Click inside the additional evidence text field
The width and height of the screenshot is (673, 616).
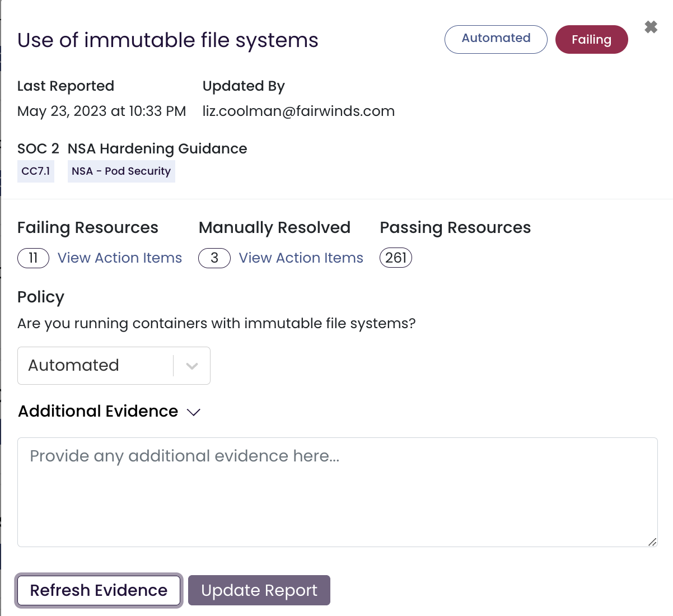pos(336,487)
